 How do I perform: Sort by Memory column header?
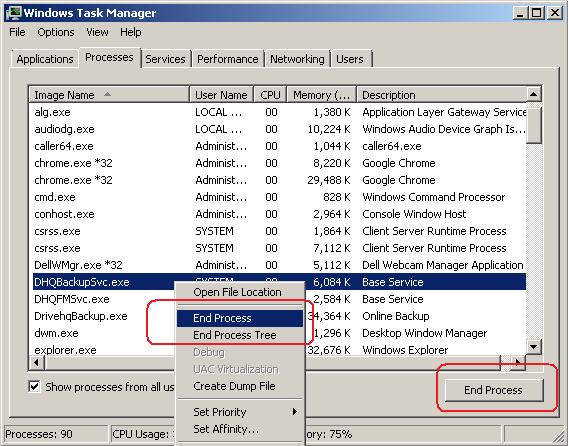point(322,95)
